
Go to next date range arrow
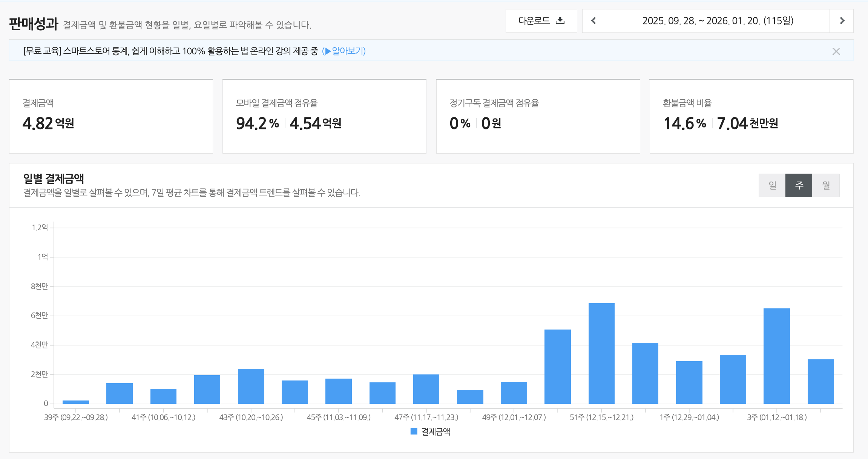pyautogui.click(x=842, y=21)
